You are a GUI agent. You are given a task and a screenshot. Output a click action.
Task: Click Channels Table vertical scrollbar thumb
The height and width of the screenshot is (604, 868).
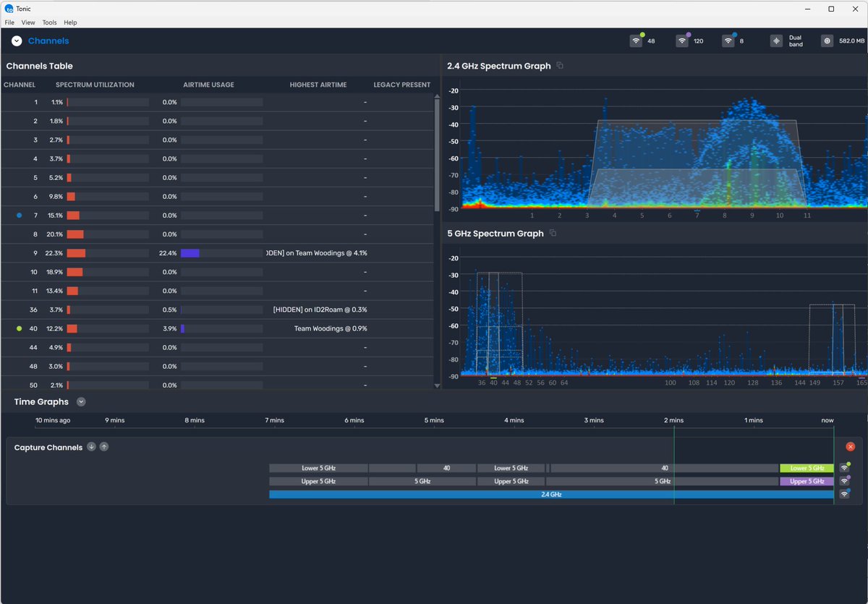tap(437, 154)
